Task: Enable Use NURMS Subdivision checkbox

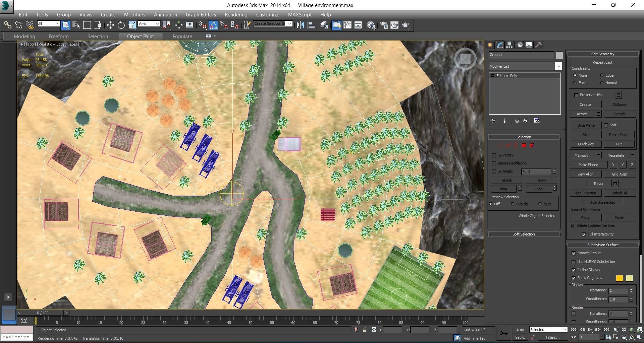Action: tap(574, 262)
